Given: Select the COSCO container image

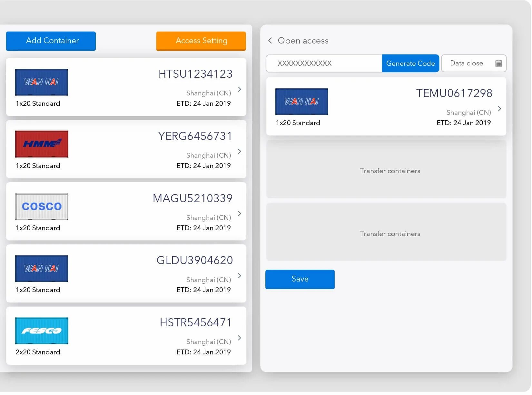Looking at the screenshot, I should pos(42,207).
